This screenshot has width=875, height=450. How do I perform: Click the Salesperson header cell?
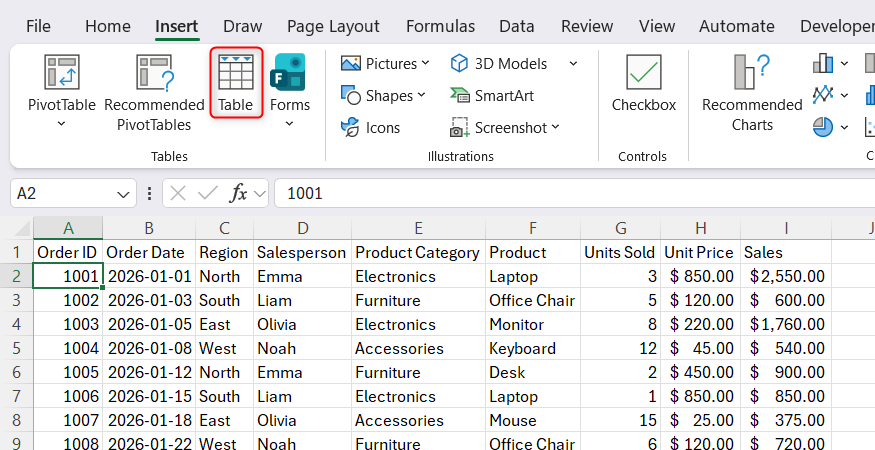pyautogui.click(x=302, y=252)
